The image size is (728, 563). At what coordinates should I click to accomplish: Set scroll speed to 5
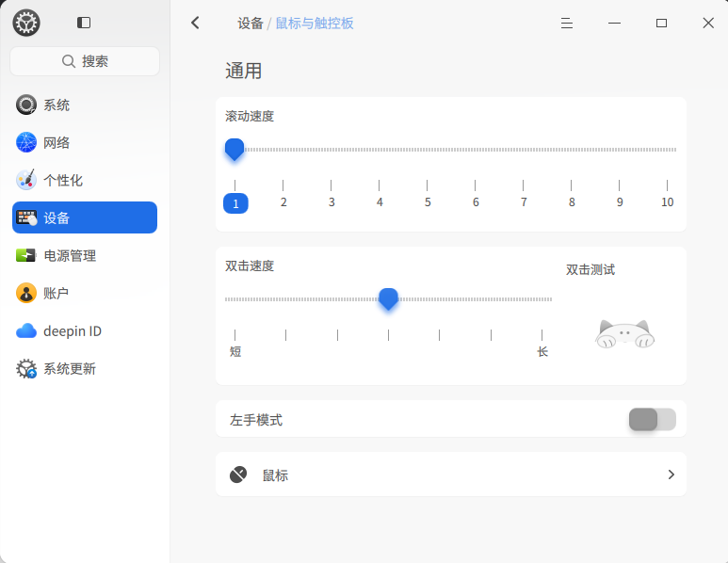tap(428, 201)
